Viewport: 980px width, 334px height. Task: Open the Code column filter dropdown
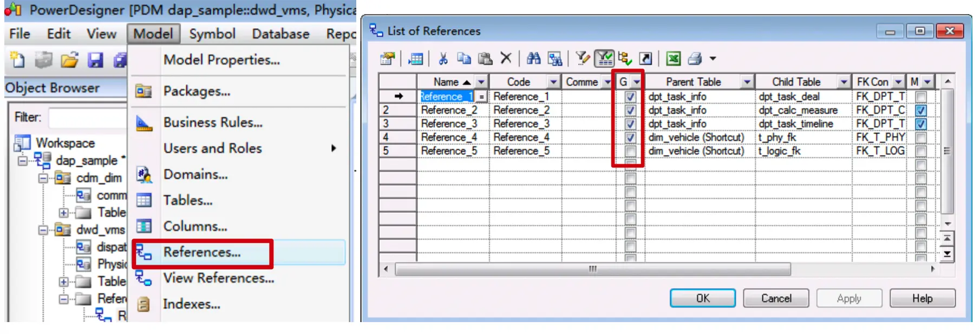pyautogui.click(x=553, y=82)
